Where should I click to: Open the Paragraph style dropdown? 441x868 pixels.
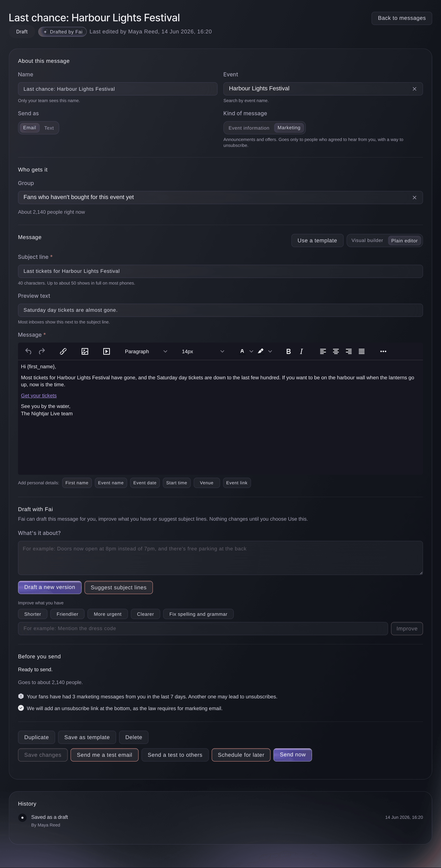pyautogui.click(x=146, y=351)
